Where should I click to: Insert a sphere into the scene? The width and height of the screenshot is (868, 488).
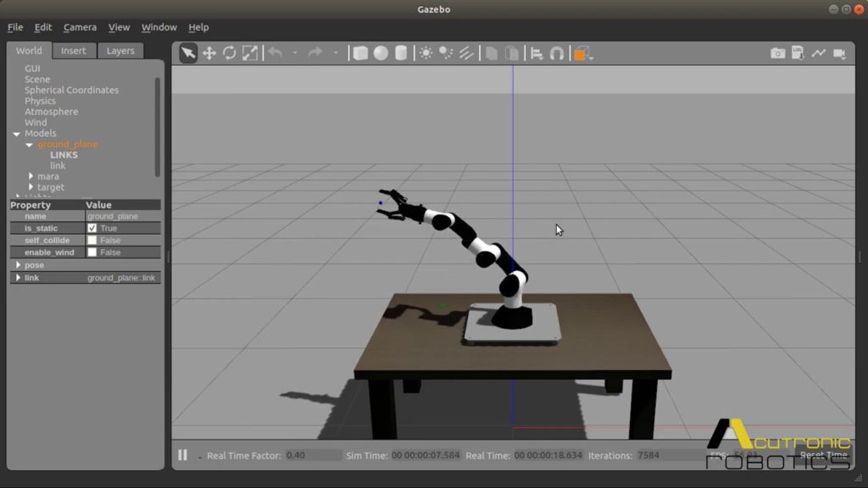(x=379, y=53)
